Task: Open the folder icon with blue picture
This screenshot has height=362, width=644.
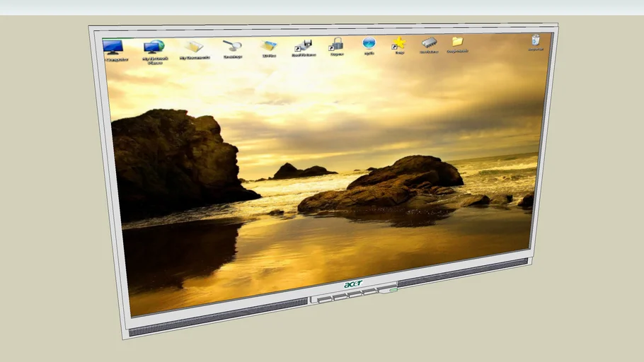Action: pyautogui.click(x=269, y=46)
